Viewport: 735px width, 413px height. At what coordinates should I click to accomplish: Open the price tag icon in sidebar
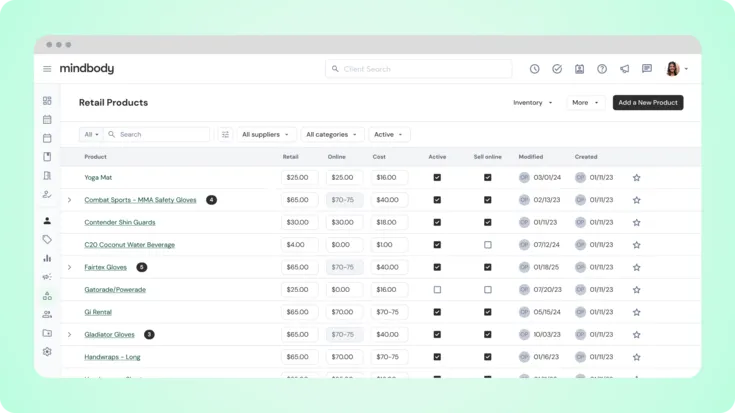click(x=47, y=240)
